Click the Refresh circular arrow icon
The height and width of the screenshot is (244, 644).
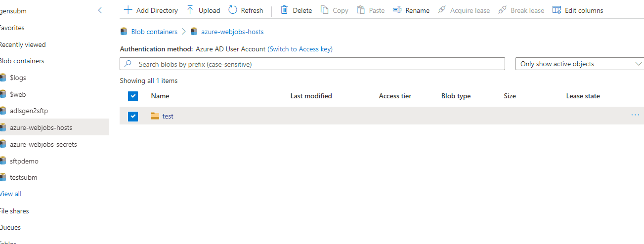click(233, 10)
